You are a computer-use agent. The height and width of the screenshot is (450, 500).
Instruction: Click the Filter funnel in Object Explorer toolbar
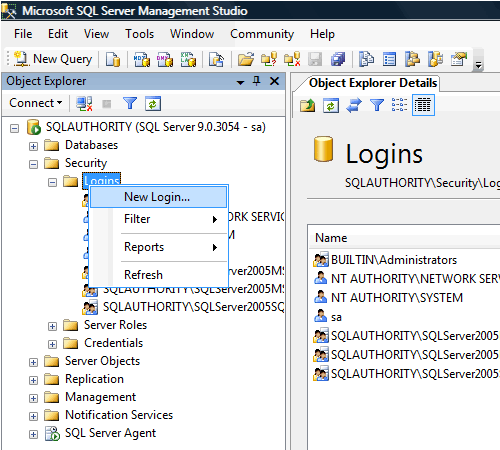pyautogui.click(x=130, y=103)
